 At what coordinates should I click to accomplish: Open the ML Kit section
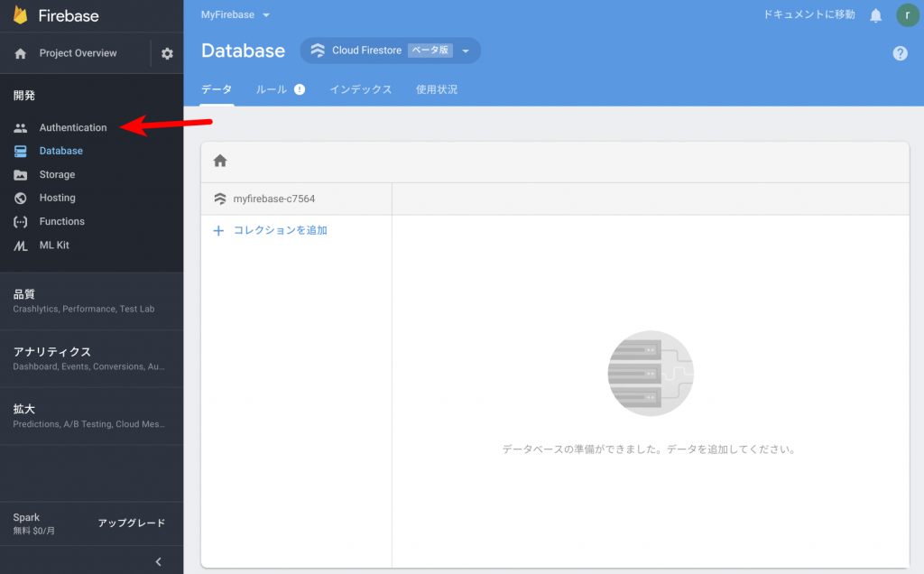pos(56,245)
